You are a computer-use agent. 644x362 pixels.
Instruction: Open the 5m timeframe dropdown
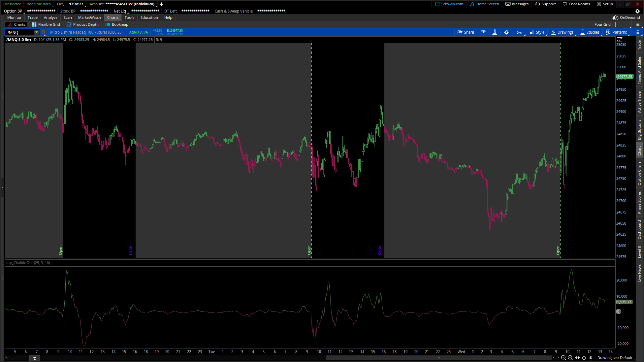tap(519, 32)
